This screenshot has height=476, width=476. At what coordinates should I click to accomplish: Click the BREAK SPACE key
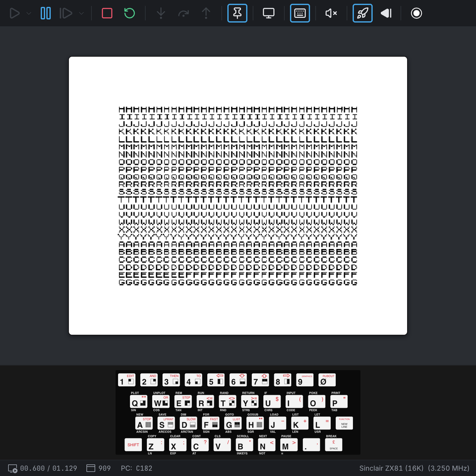click(x=334, y=445)
